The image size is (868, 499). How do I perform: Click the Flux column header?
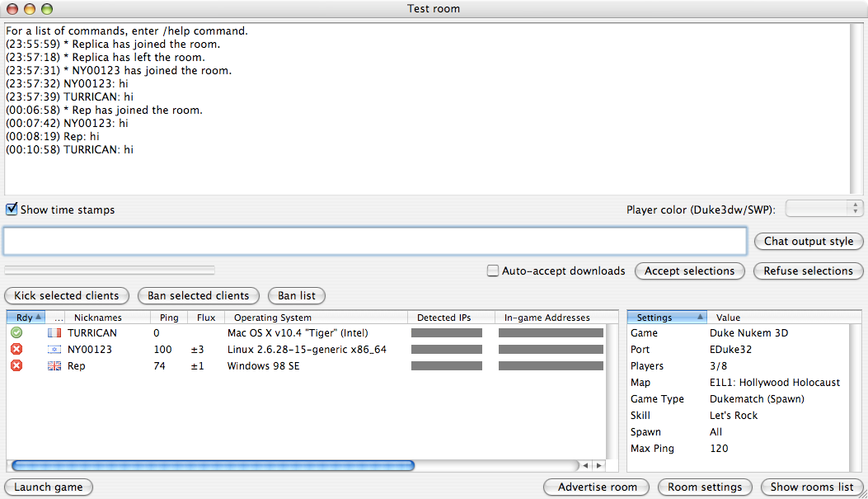tap(206, 318)
